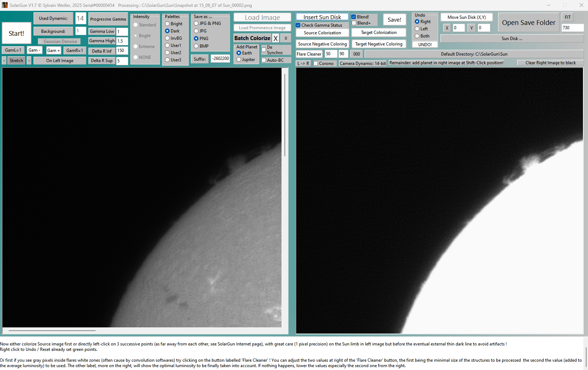Viewport: 588px width, 370px height.
Task: Click the GamL=1 button
Action: coord(13,50)
